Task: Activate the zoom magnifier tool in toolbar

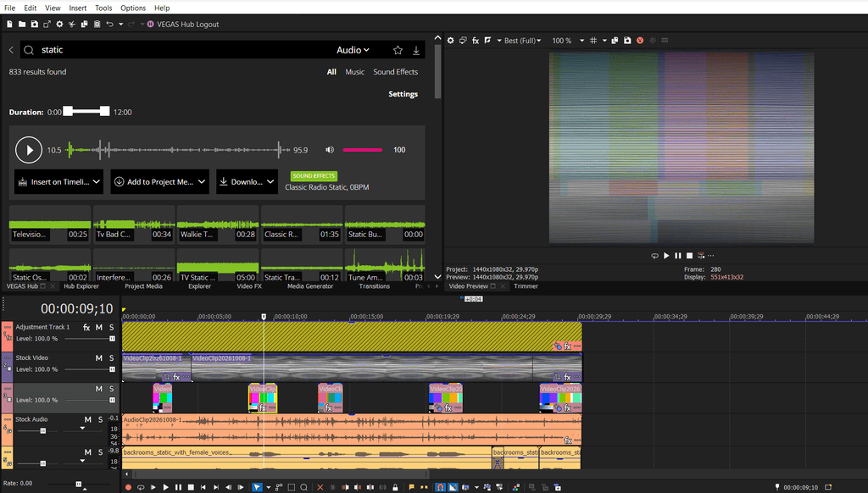Action: 304,487
